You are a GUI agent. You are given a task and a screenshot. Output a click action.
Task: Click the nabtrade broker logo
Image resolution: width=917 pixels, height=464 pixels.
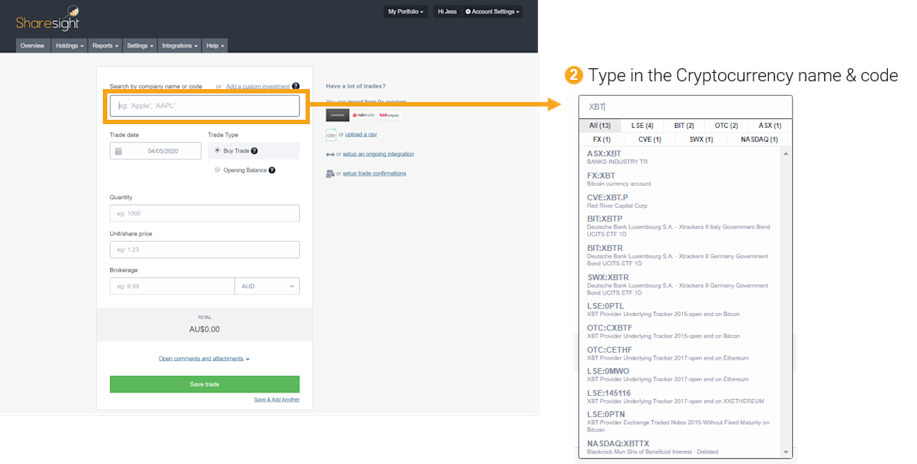tap(363, 115)
